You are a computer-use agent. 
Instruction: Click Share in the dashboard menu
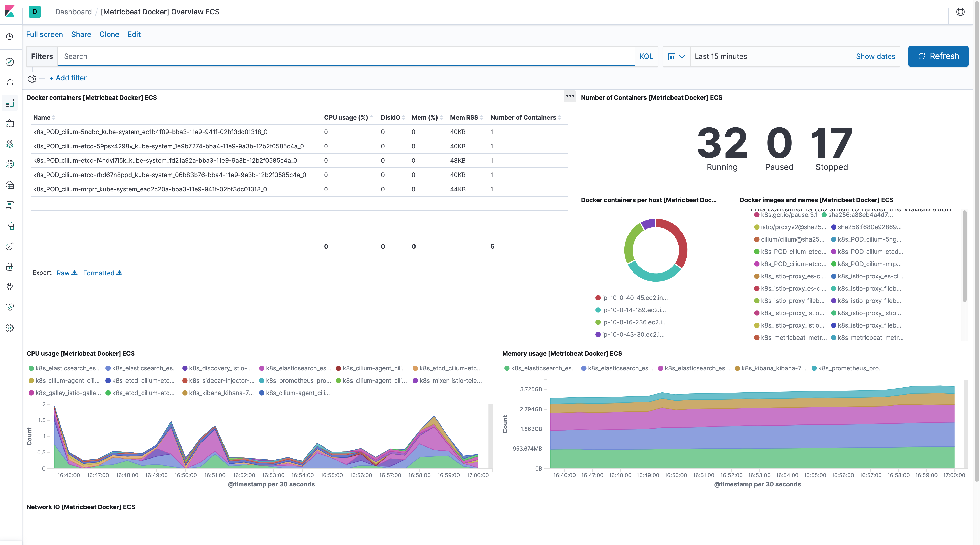81,34
